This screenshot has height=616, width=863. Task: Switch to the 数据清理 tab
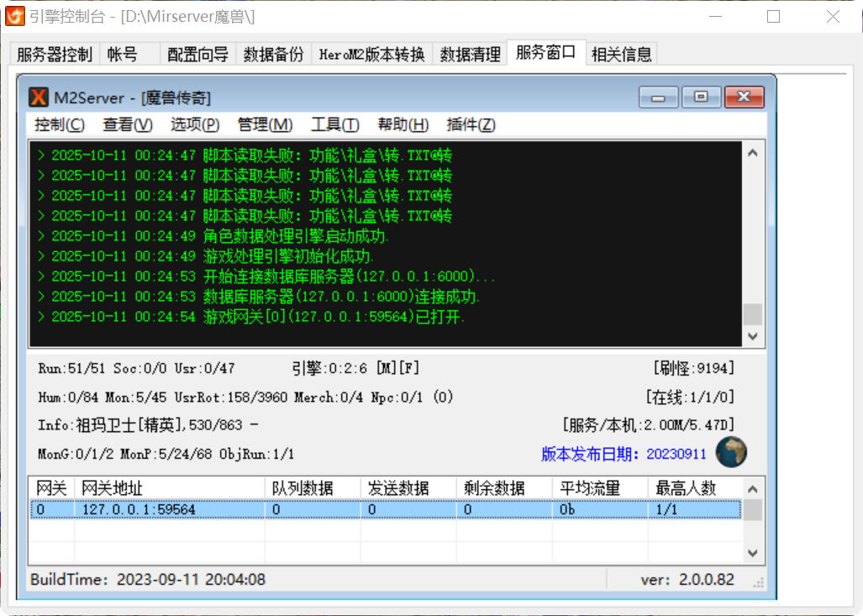pyautogui.click(x=469, y=53)
